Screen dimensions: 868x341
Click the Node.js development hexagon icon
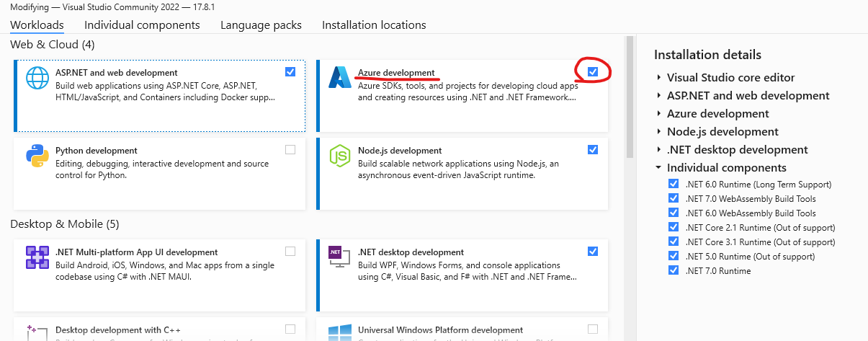tap(339, 156)
